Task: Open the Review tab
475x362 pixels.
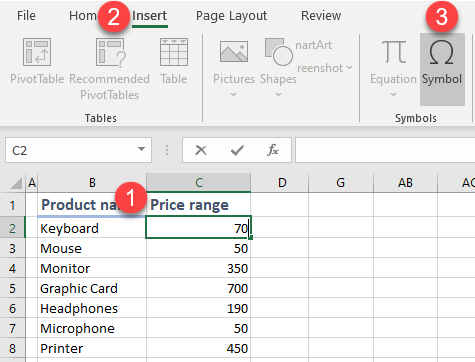Action: coord(321,16)
